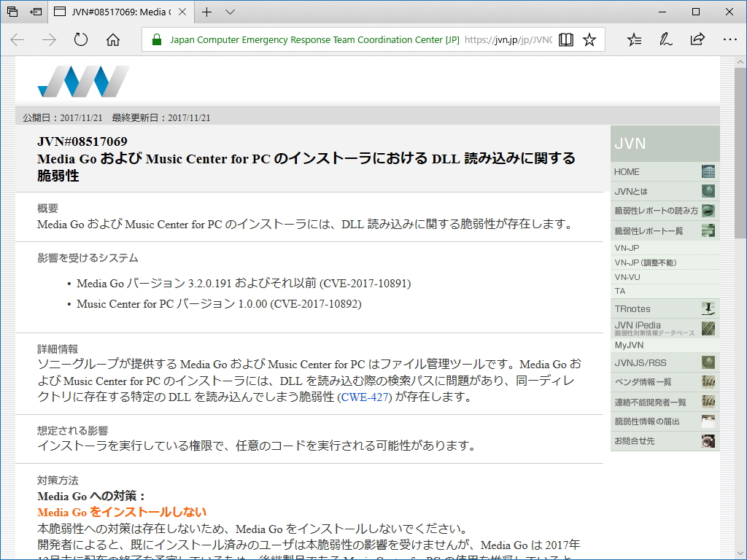Open 脆弱性情報の届出 sidebar item
Image resolution: width=747 pixels, height=560 pixels.
665,421
